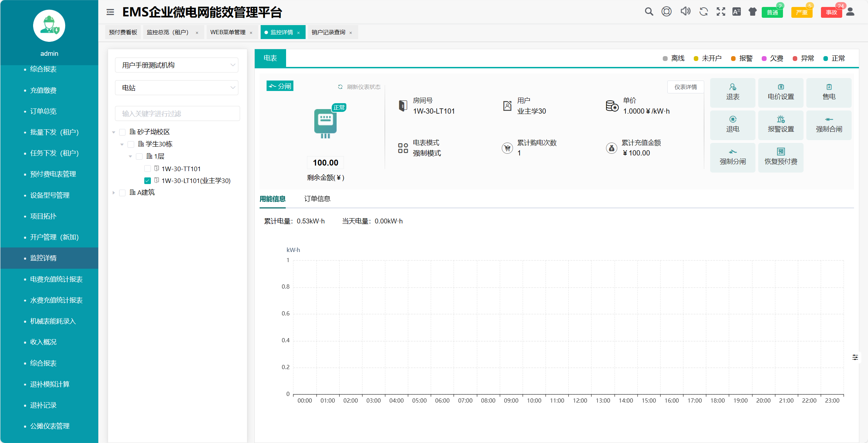This screenshot has height=443, width=868.
Task: Click the user profile avatar icon
Action: 850,12
